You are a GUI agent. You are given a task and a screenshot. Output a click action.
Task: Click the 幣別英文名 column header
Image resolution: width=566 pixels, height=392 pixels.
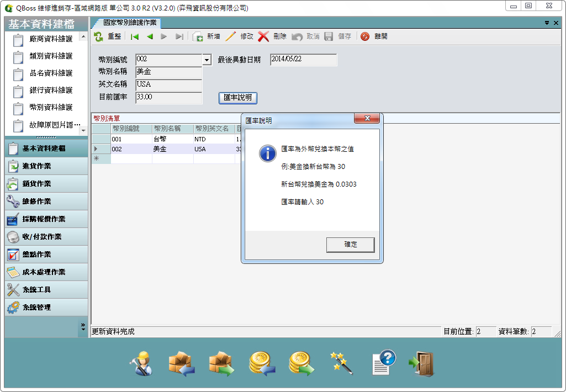point(214,129)
